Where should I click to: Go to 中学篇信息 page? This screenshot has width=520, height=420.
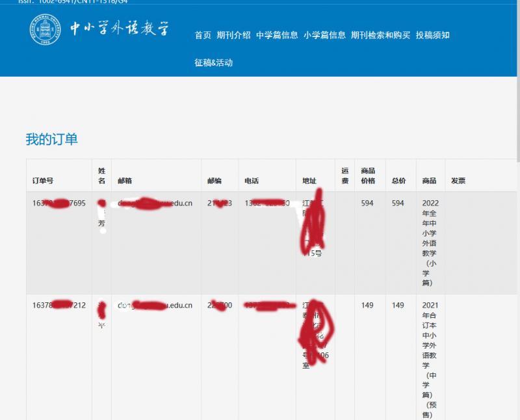(x=277, y=35)
